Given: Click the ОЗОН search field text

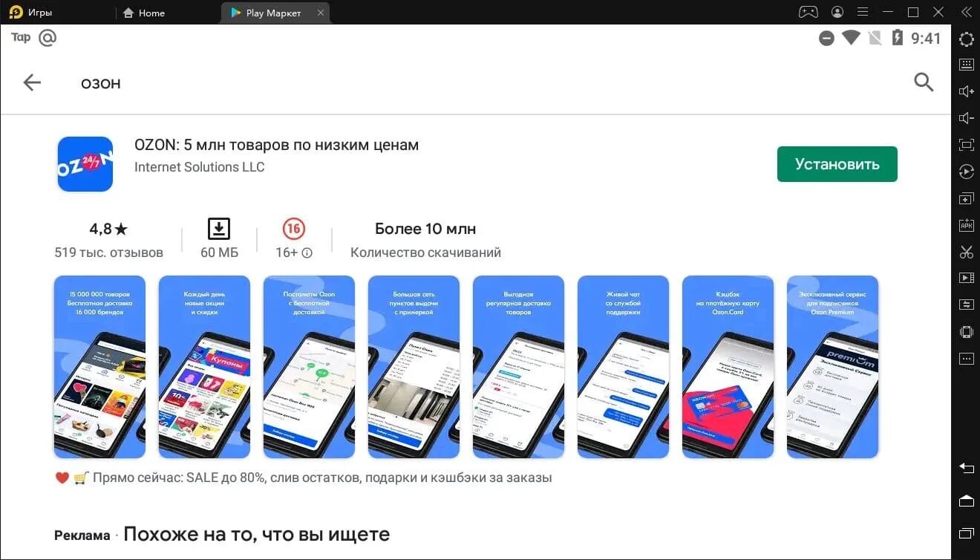Looking at the screenshot, I should click(100, 84).
